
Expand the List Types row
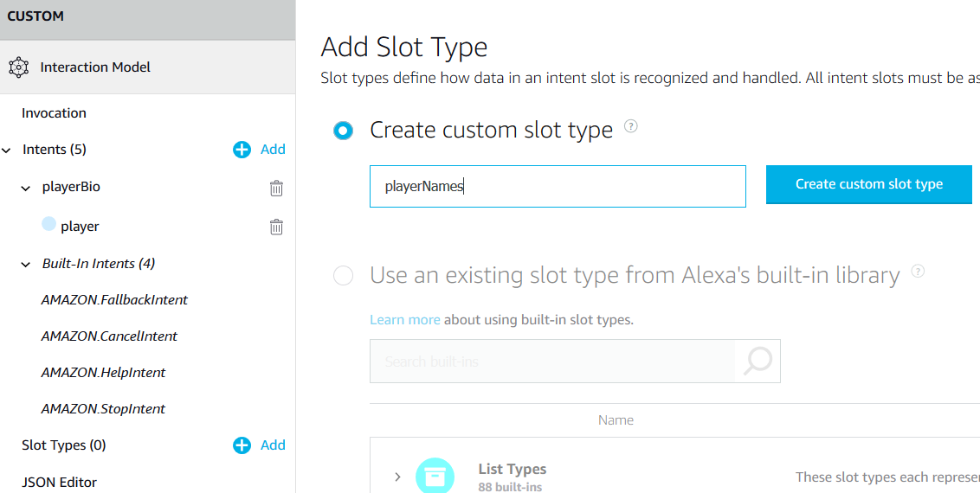pos(397,477)
